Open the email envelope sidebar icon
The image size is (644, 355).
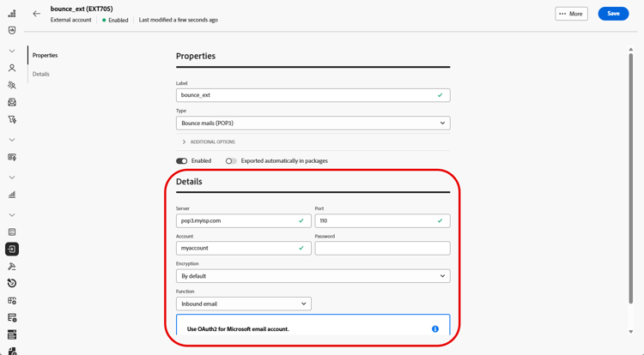point(12,102)
